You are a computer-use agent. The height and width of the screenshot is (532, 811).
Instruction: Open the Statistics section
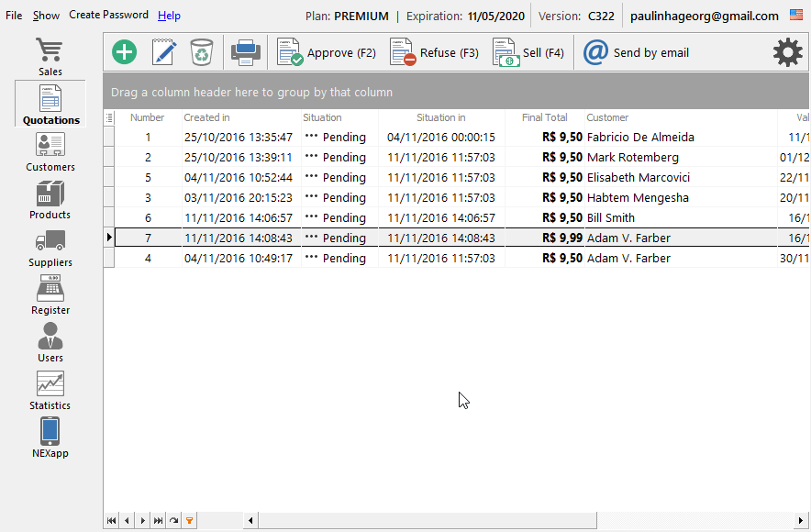[x=50, y=391]
